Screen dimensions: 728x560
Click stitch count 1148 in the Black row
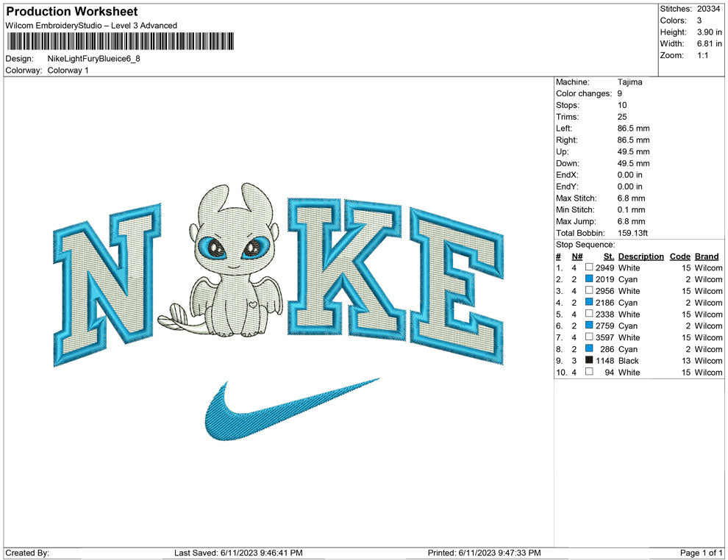point(604,361)
